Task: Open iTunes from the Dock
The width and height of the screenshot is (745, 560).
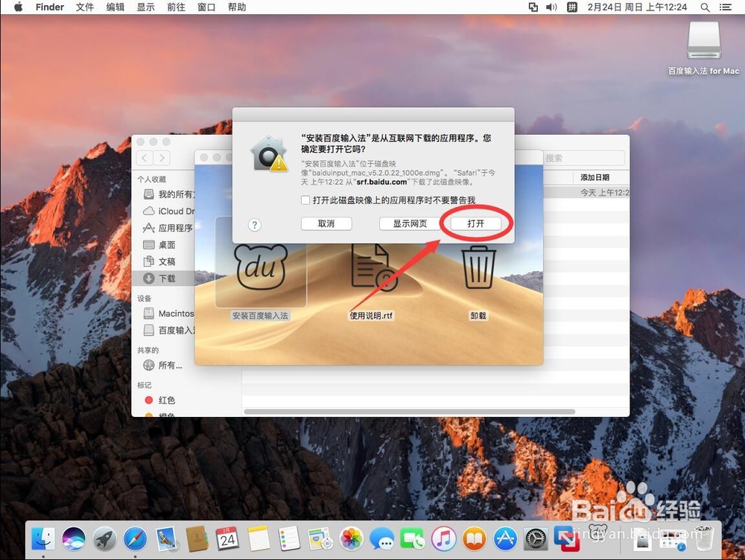Action: 443,539
